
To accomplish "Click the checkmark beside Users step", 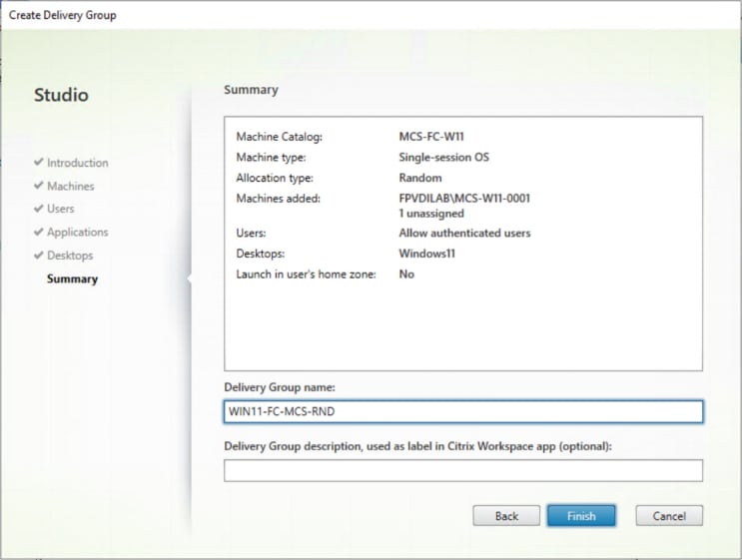I will (39, 208).
